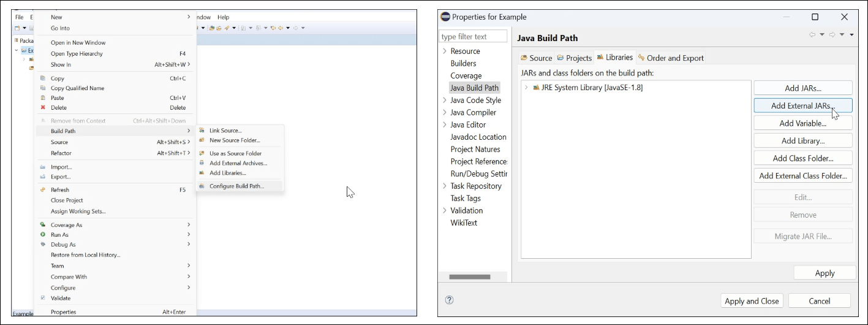Image resolution: width=868 pixels, height=325 pixels.
Task: Click the Coverage As icon
Action: [43, 225]
